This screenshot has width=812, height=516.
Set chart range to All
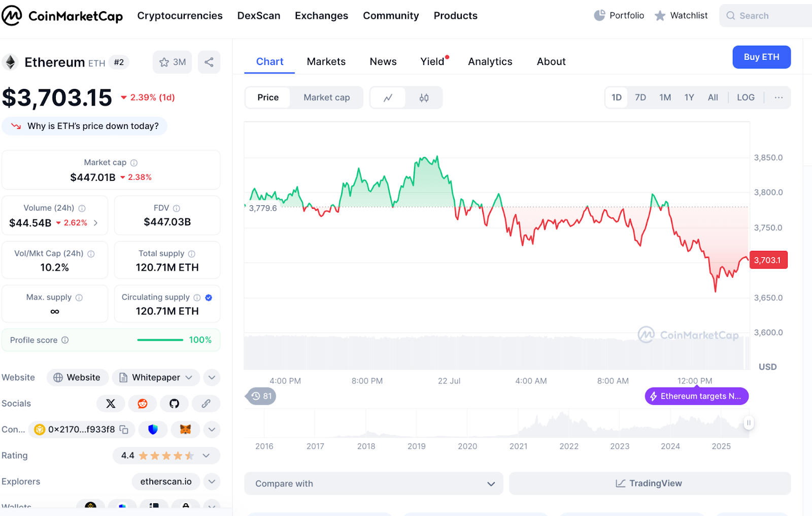click(713, 98)
